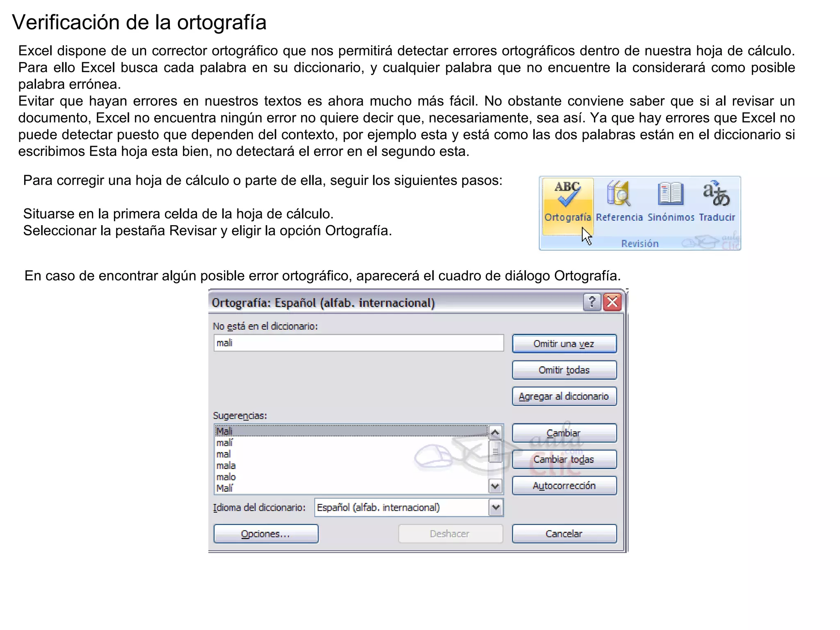The height and width of the screenshot is (630, 840).
Task: Open the Opciones... button
Action: (x=266, y=534)
